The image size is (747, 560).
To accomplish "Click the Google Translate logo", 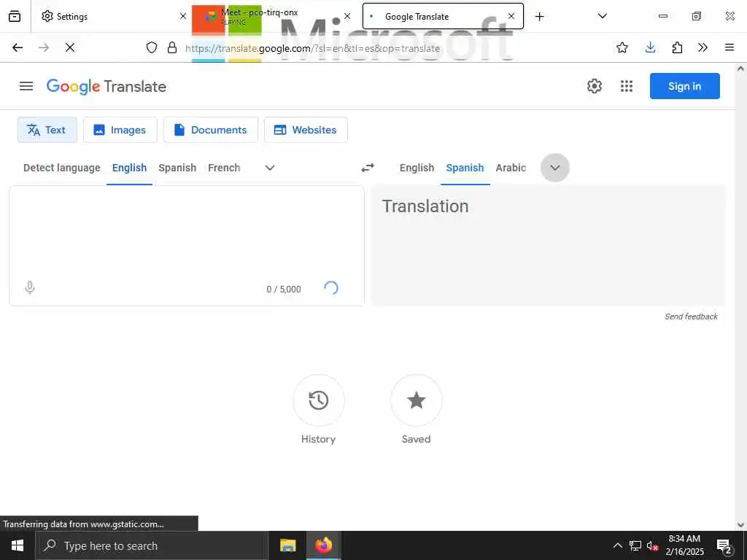I will click(x=107, y=86).
